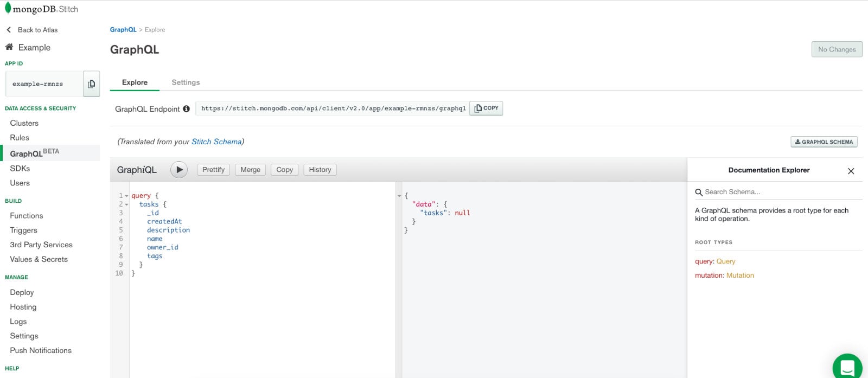Run the query with the play button

(179, 170)
